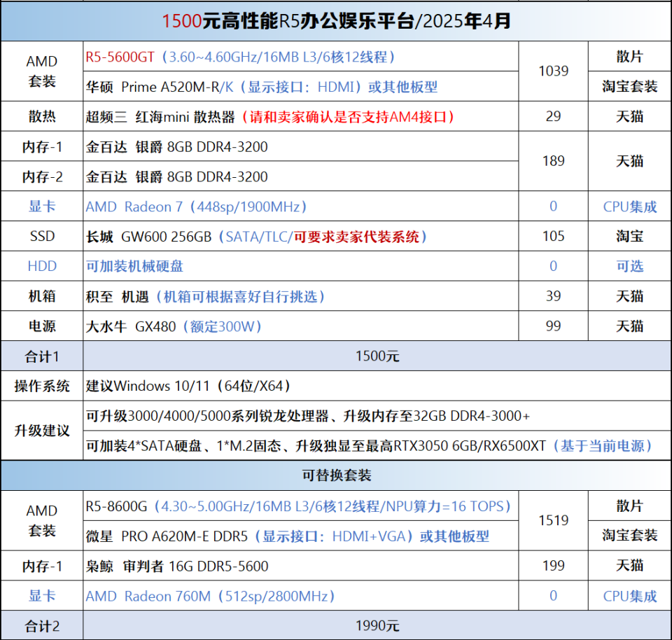The image size is (672, 640).
Task: Click the price 99
Action: [553, 326]
